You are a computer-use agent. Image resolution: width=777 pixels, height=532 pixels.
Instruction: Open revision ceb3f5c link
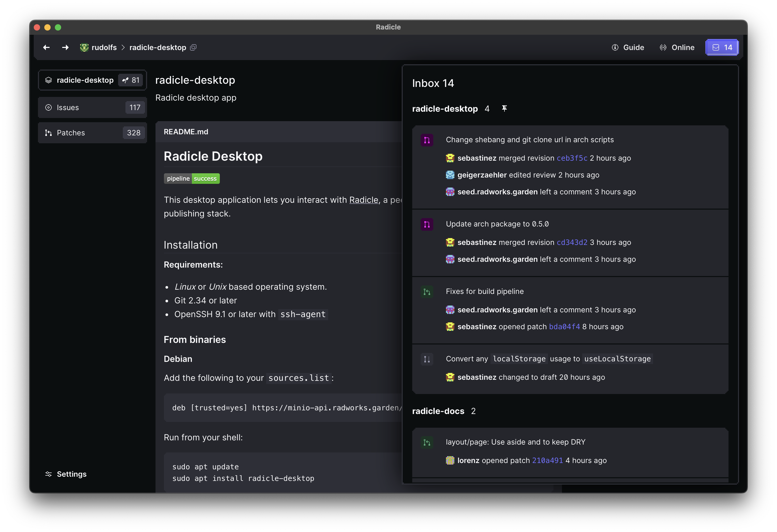(x=572, y=158)
